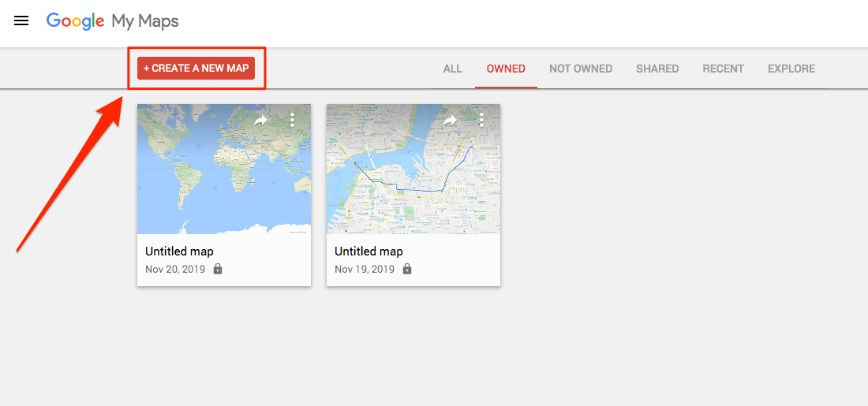
Task: Open the city route map thumbnail
Action: pos(413,169)
